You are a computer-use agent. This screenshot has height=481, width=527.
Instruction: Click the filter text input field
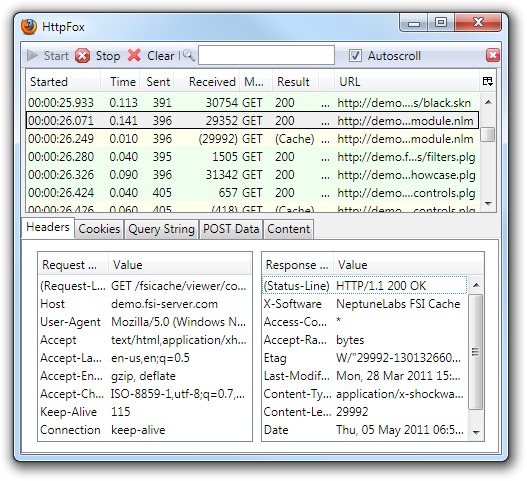[x=266, y=55]
